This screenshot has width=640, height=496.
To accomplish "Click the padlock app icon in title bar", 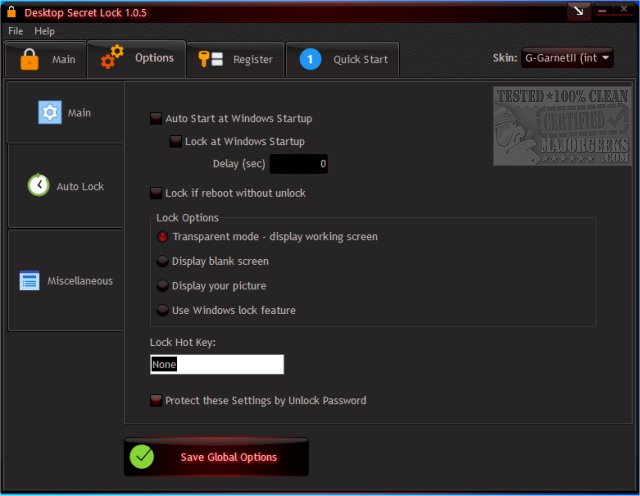I will 11,11.
